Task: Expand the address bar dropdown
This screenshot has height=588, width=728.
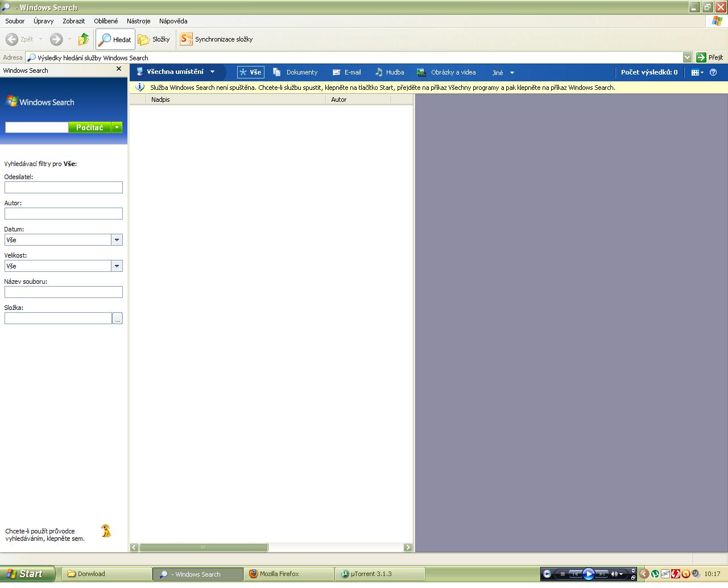Action: coord(687,57)
